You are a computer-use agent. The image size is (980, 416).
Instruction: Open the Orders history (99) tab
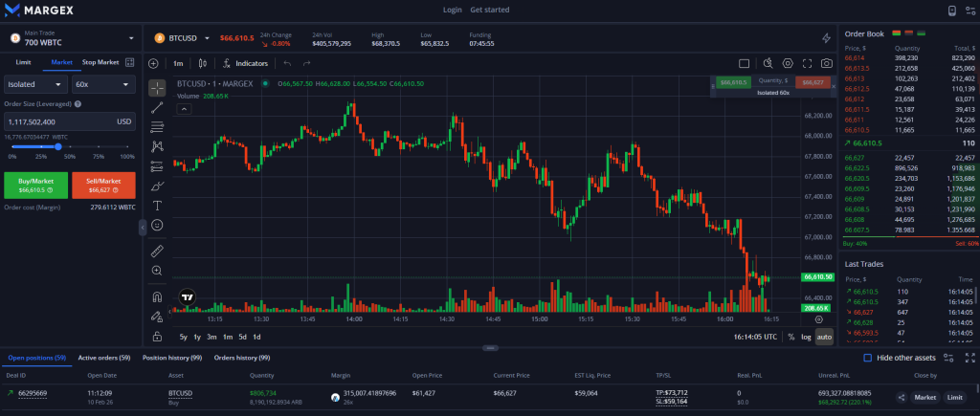pyautogui.click(x=242, y=358)
